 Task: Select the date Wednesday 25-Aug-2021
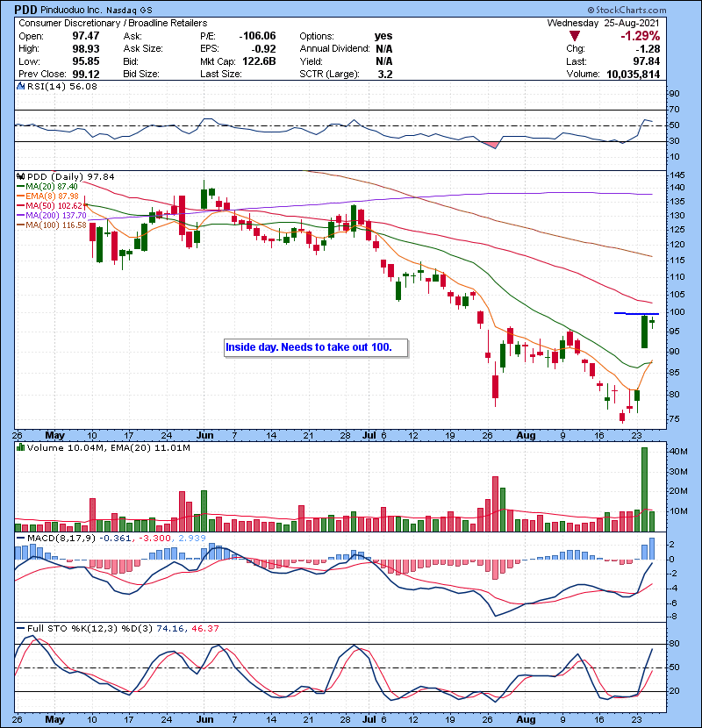click(603, 23)
